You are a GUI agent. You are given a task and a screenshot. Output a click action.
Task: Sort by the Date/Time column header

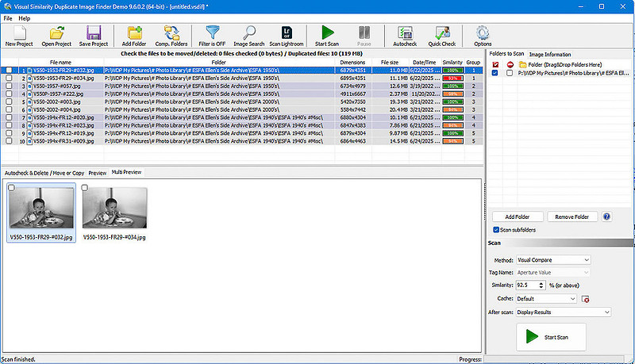point(425,63)
